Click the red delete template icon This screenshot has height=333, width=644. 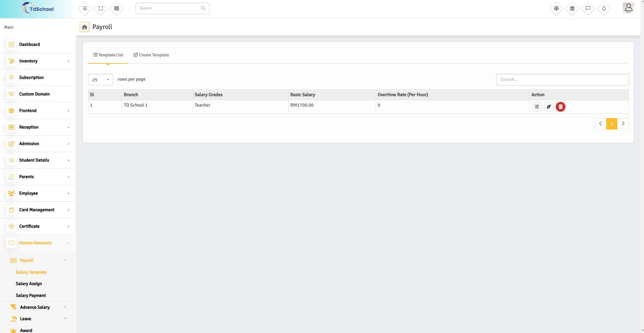coord(560,107)
